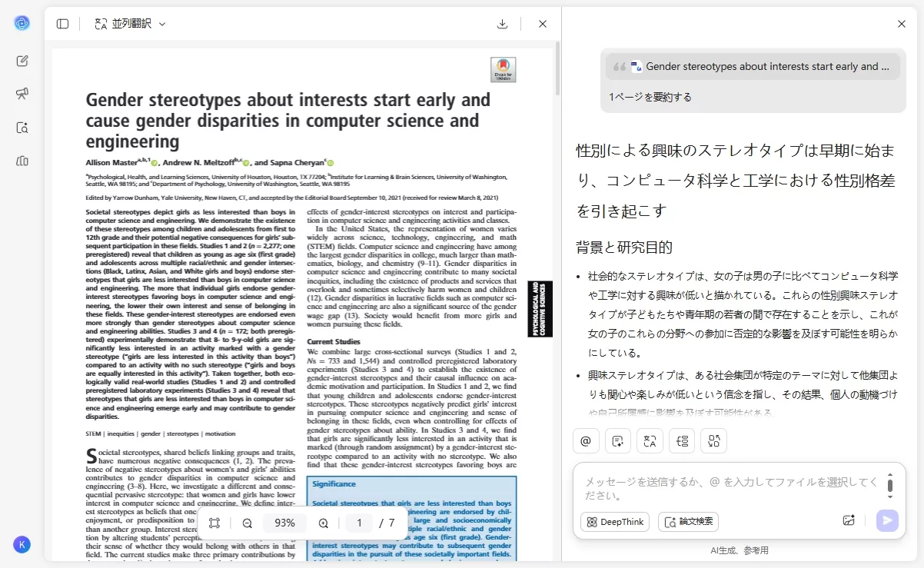Click the page number field showing 1
924x568 pixels.
click(358, 523)
